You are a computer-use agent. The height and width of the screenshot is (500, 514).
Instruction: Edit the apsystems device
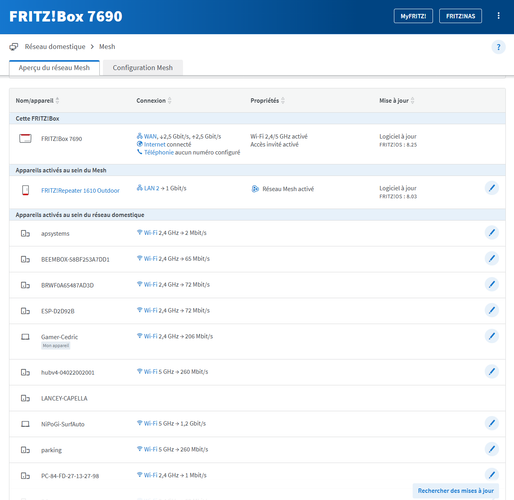click(x=492, y=232)
